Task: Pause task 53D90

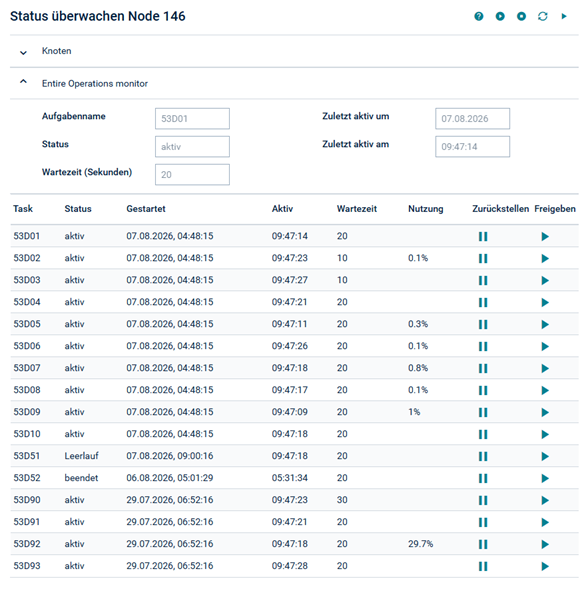Action: (x=483, y=501)
